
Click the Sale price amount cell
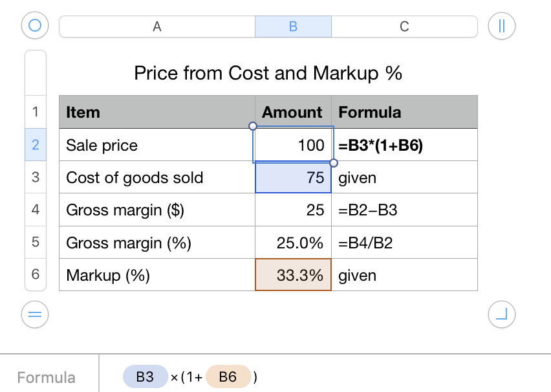[x=293, y=145]
